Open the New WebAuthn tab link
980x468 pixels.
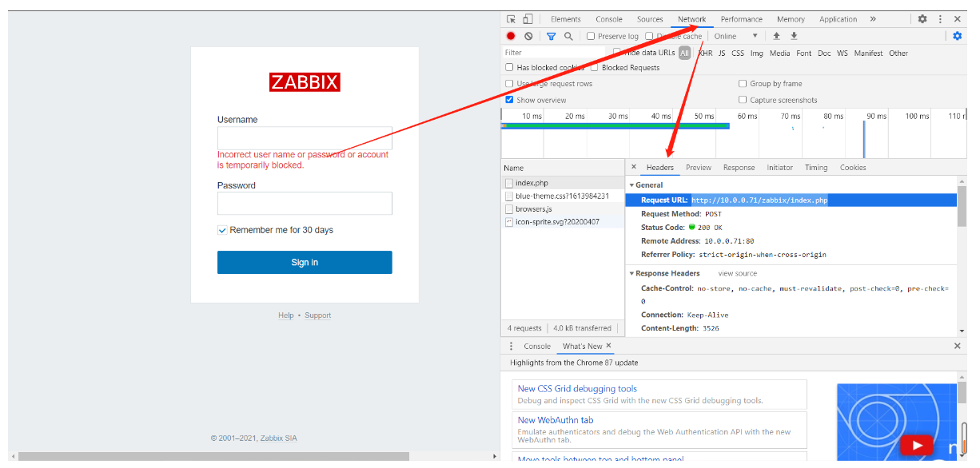pos(556,420)
